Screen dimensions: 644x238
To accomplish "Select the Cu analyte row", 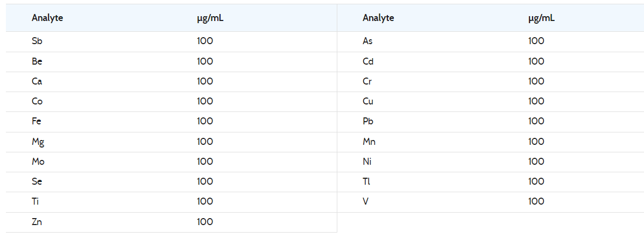I will (368, 101).
